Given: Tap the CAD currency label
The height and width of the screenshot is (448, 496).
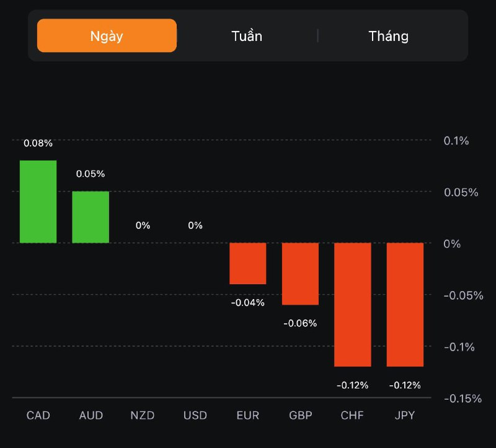Looking at the screenshot, I should coord(38,415).
